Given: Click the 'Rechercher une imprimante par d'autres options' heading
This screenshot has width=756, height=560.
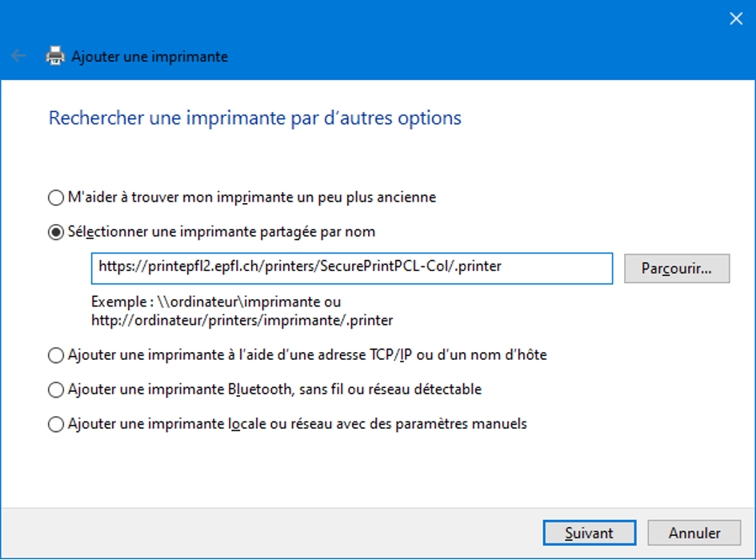Looking at the screenshot, I should [255, 118].
